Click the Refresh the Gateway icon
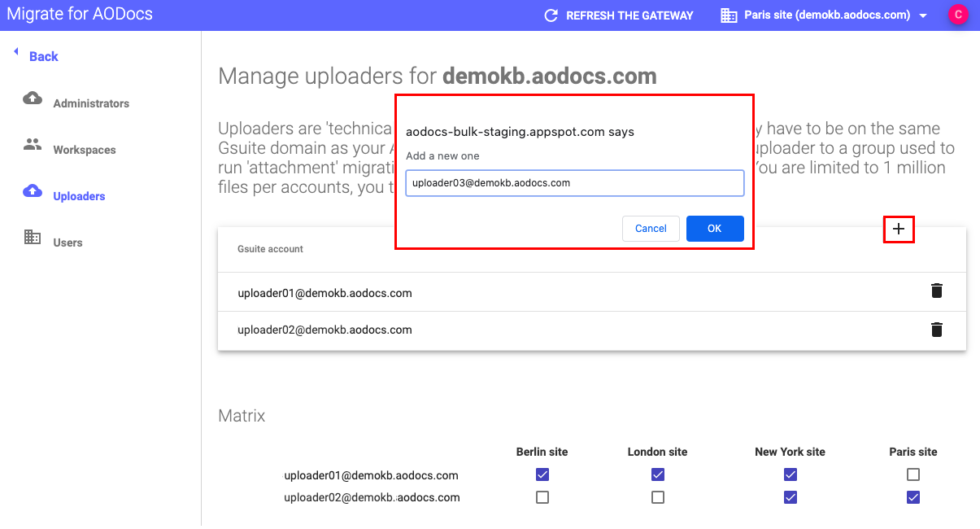Image resolution: width=980 pixels, height=529 pixels. (x=551, y=15)
